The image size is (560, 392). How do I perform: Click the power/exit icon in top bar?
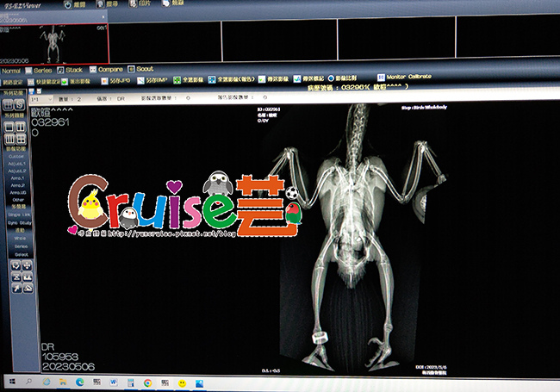click(x=68, y=4)
